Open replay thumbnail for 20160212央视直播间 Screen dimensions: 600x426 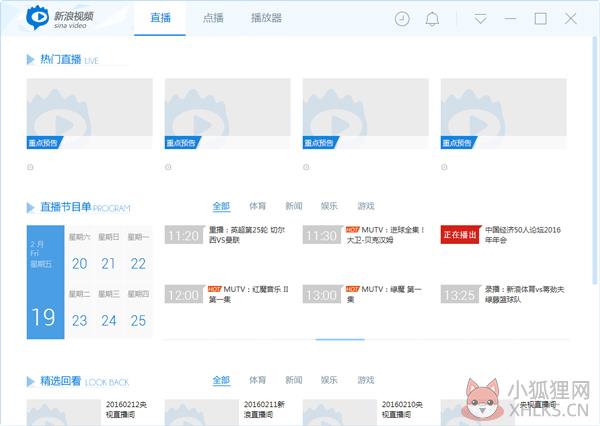click(64, 412)
